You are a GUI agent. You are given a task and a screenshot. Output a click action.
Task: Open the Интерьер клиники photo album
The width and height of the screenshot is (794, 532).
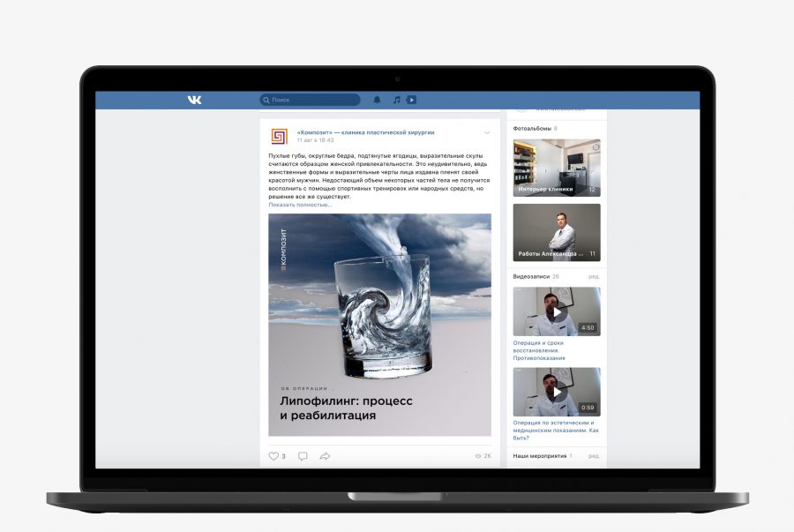[557, 168]
